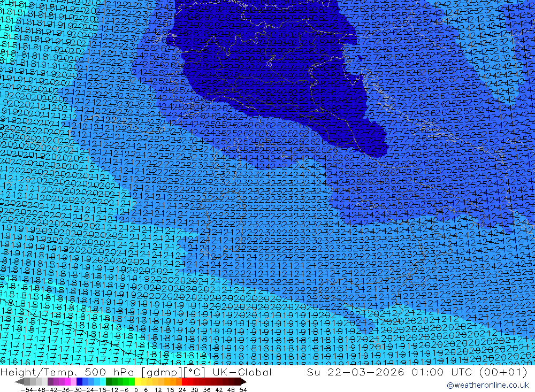The image size is (535, 392).
Task: Pick the yellow swatch above 0
Action: coord(138,382)
